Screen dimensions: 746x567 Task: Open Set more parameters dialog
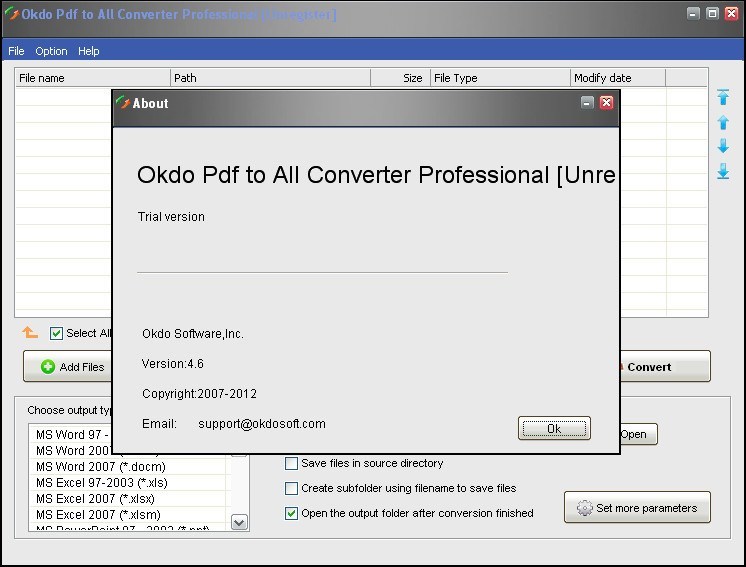[x=637, y=508]
